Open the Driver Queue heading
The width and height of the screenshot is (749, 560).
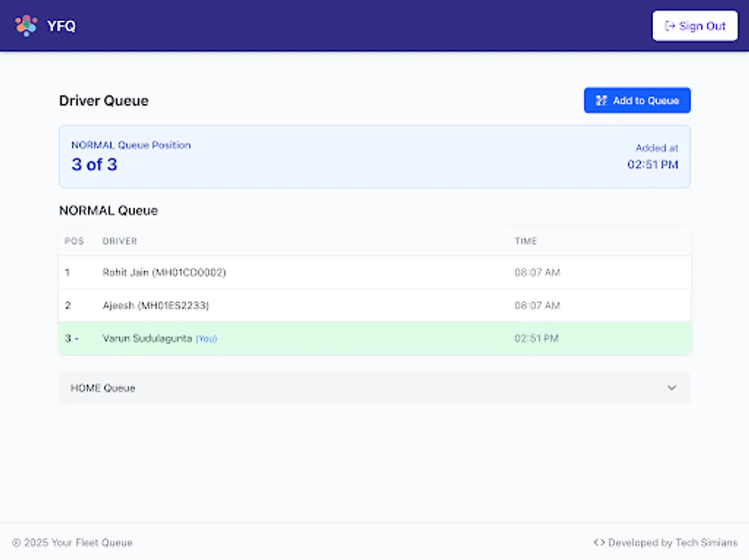(x=103, y=100)
